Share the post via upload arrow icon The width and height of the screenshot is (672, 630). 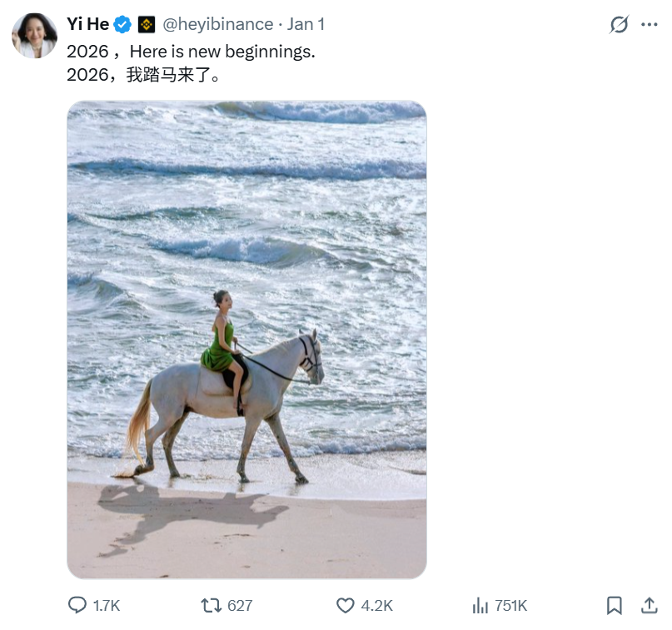[x=649, y=605]
